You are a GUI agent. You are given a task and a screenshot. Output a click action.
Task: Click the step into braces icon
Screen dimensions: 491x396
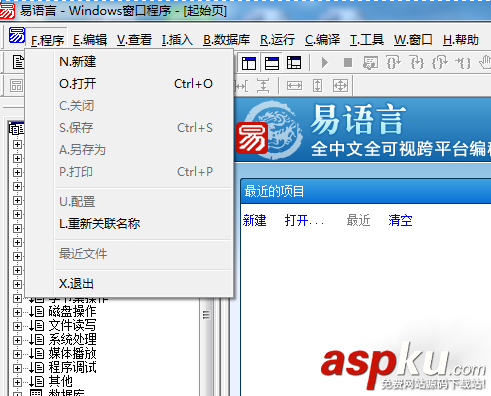pyautogui.click(x=417, y=62)
